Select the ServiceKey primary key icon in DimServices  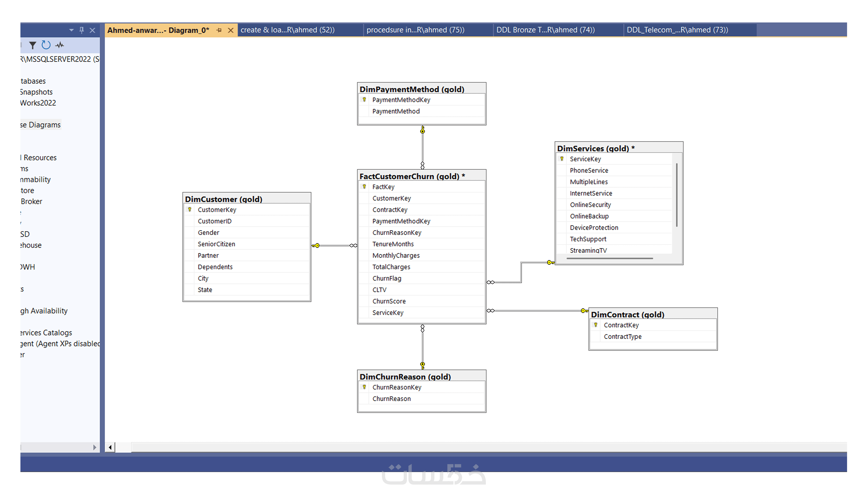(562, 159)
